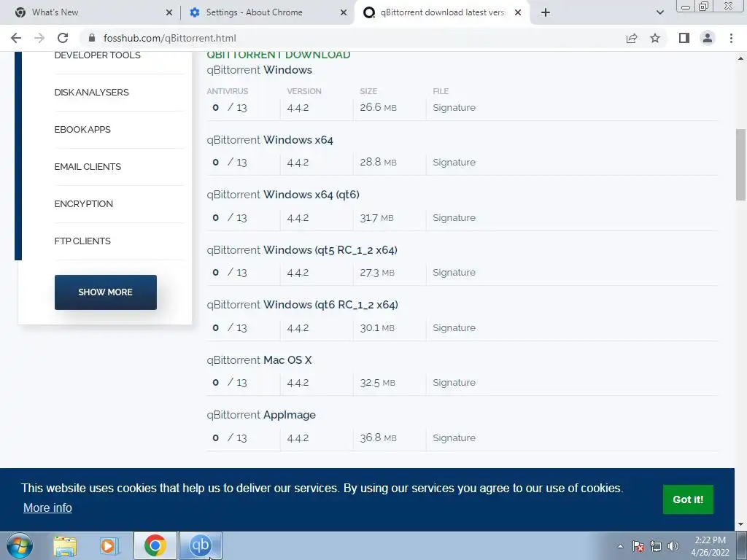Image resolution: width=747 pixels, height=560 pixels.
Task: Open Signature for qt5 RC_1_2 x64 build
Action: (x=454, y=273)
